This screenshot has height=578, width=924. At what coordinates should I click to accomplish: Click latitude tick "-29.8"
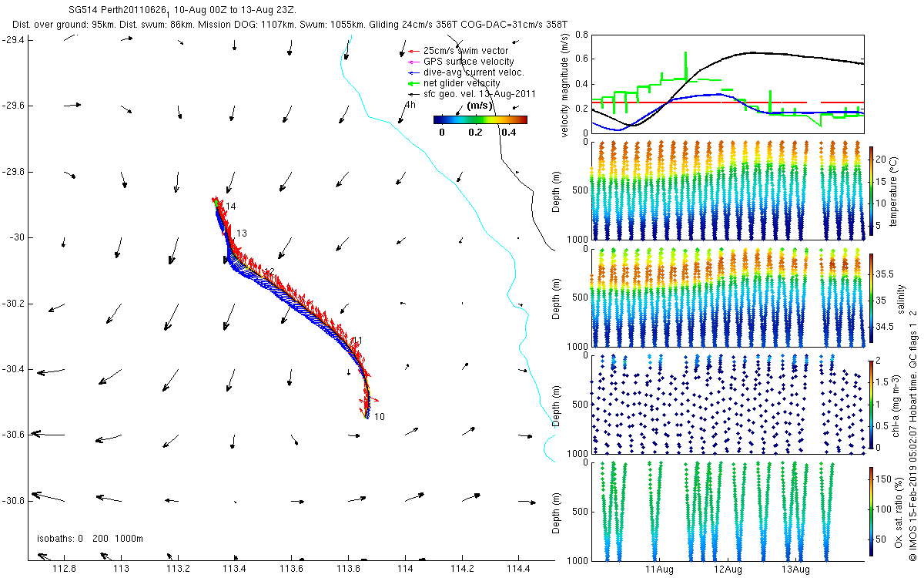coord(14,171)
